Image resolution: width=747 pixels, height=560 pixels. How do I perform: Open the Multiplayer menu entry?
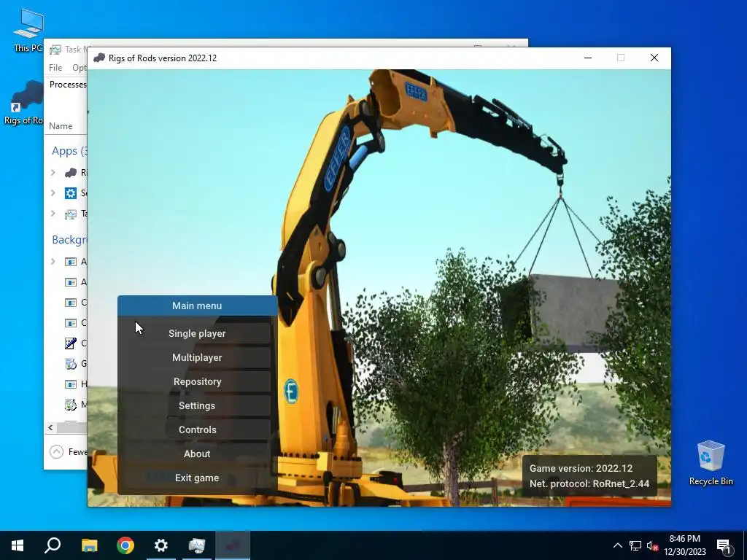[x=197, y=357]
